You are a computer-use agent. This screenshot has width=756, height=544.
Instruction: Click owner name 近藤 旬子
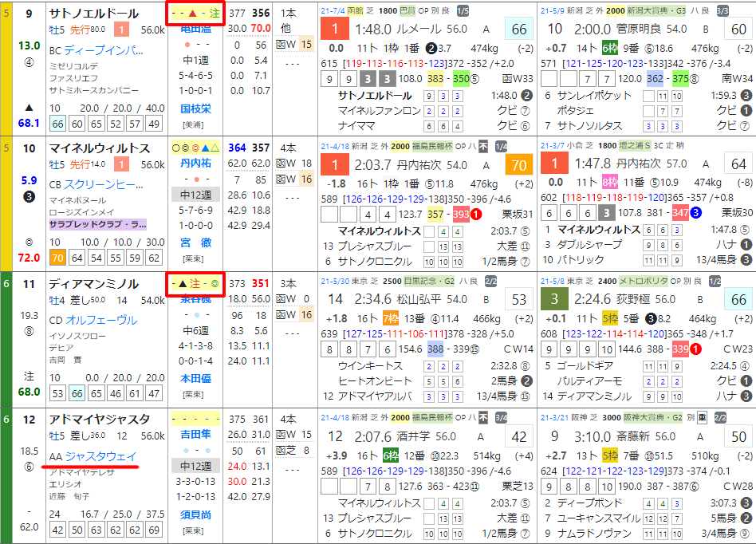coord(69,496)
